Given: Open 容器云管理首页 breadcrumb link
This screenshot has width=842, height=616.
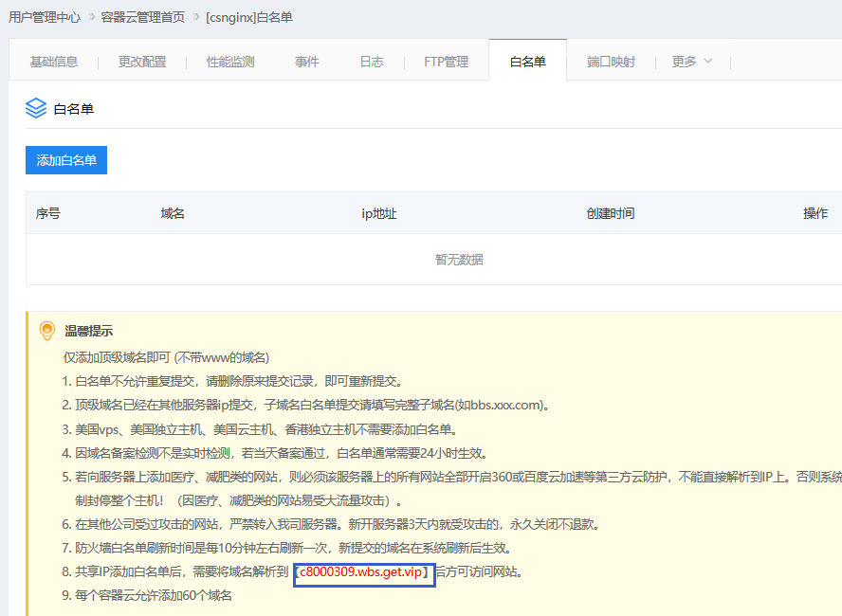Looking at the screenshot, I should pyautogui.click(x=144, y=17).
